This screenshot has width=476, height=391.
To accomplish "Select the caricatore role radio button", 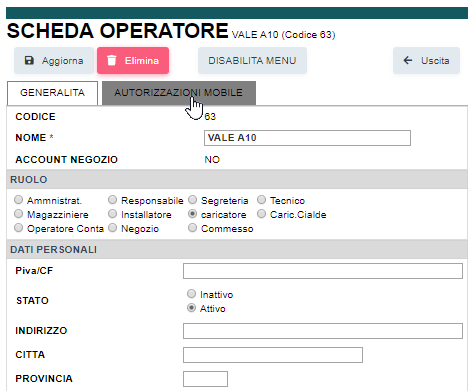I will (192, 214).
